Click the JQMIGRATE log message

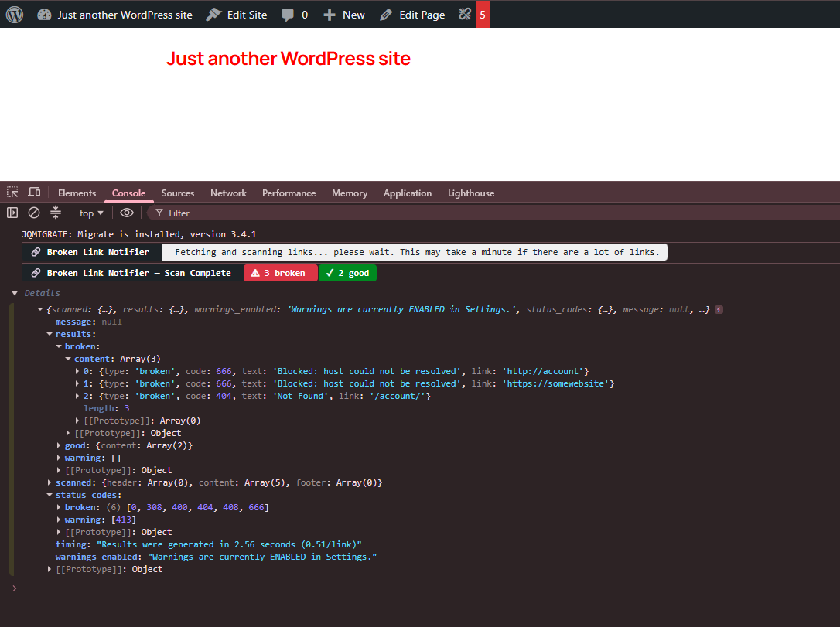[x=139, y=234]
